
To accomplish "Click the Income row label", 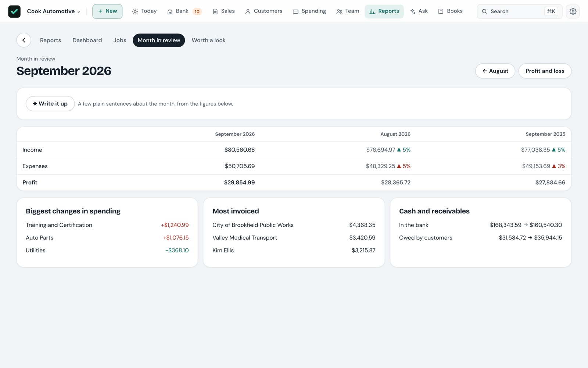I will [32, 150].
